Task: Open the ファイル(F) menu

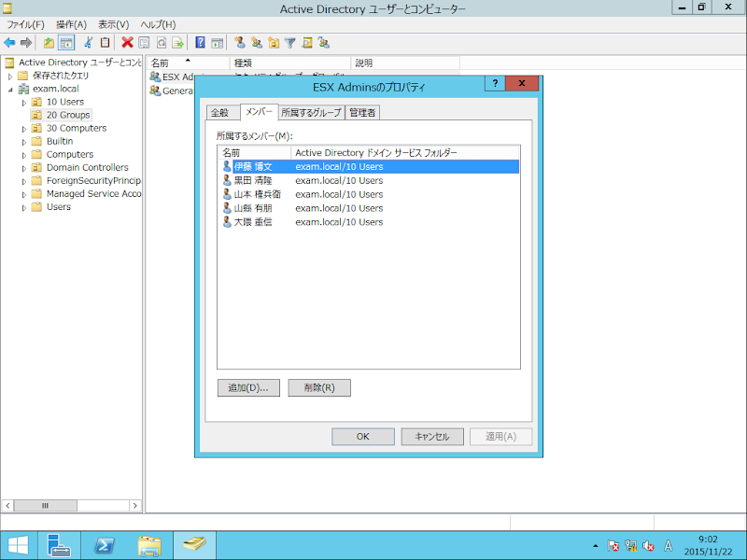Action: [25, 25]
